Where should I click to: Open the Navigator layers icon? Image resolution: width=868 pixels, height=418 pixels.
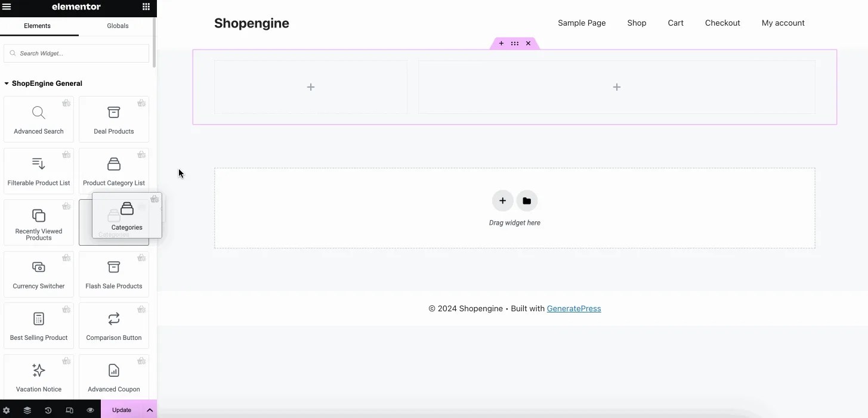tap(27, 410)
